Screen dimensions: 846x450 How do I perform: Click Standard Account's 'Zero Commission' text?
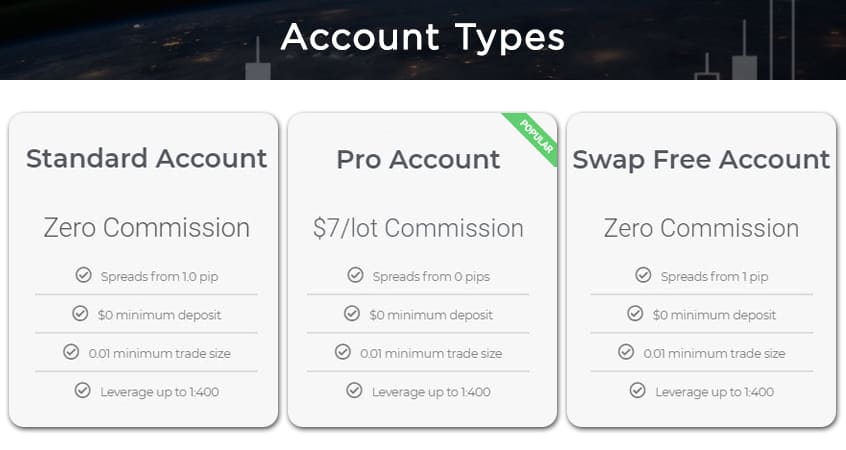(x=146, y=228)
